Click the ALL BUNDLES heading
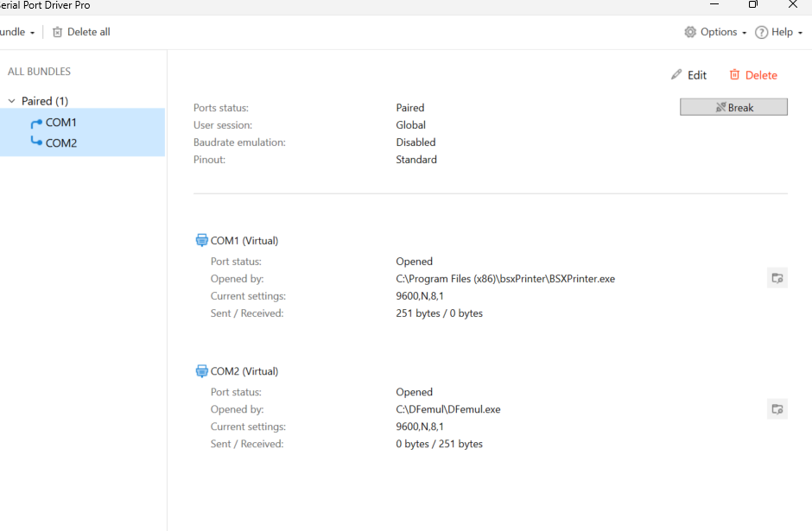 pos(39,72)
